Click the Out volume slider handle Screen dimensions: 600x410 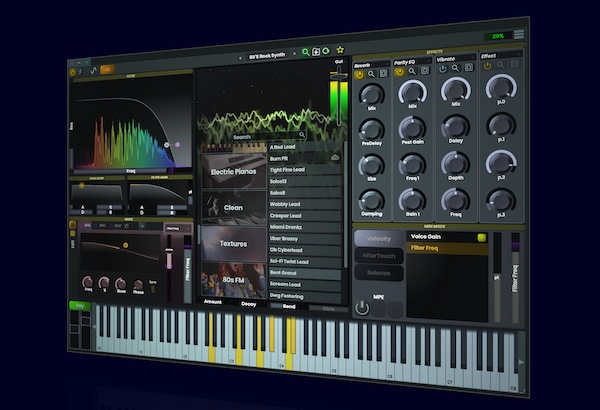339,75
